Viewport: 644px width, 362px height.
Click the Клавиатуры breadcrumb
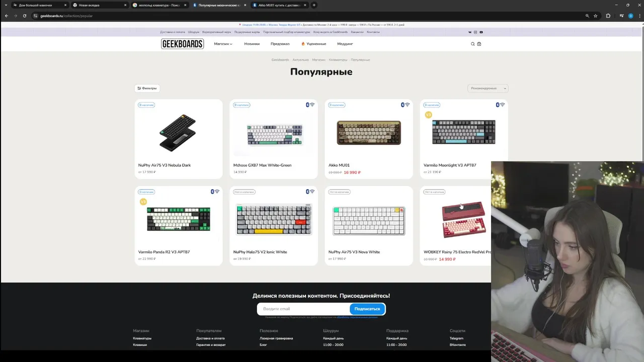coord(338,60)
